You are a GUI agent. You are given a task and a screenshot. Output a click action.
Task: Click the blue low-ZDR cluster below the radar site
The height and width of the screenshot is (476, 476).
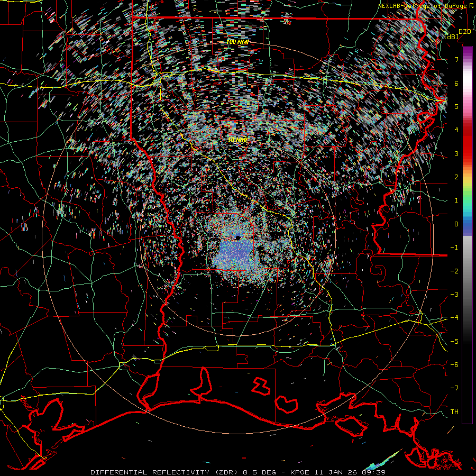pyautogui.click(x=237, y=253)
